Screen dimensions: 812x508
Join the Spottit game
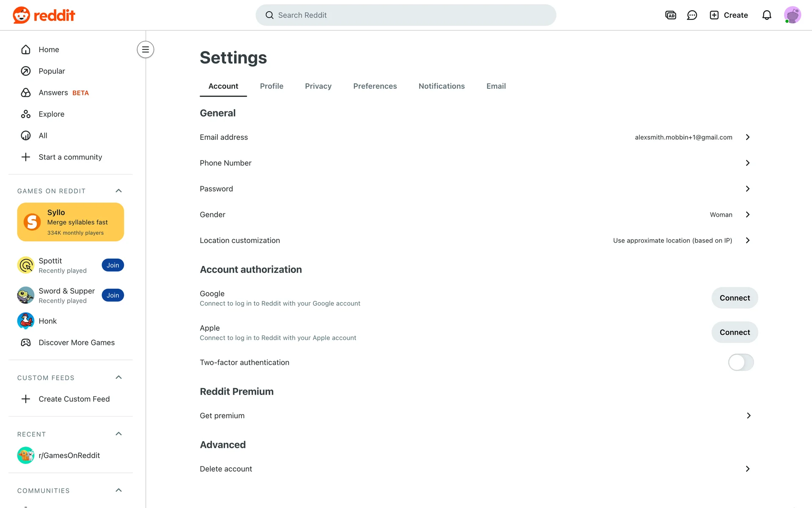click(x=112, y=265)
